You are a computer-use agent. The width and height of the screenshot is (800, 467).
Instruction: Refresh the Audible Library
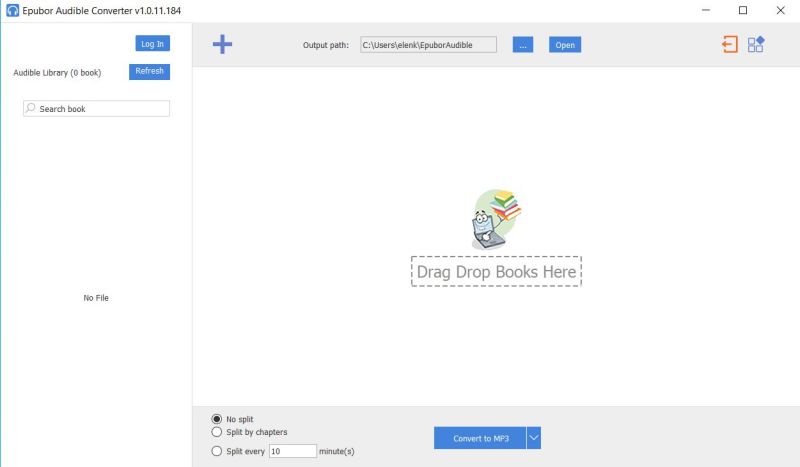(x=149, y=71)
